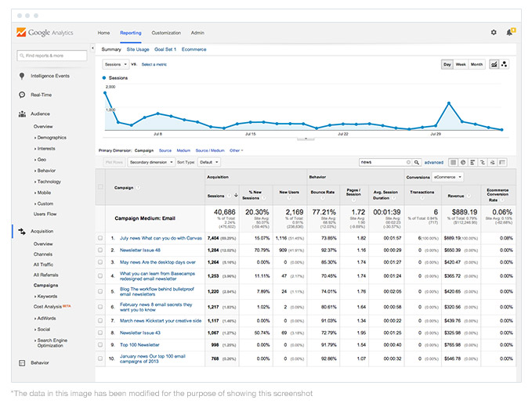
Task: Check the Blog workflow behind bulletproof row
Action: 100,291
